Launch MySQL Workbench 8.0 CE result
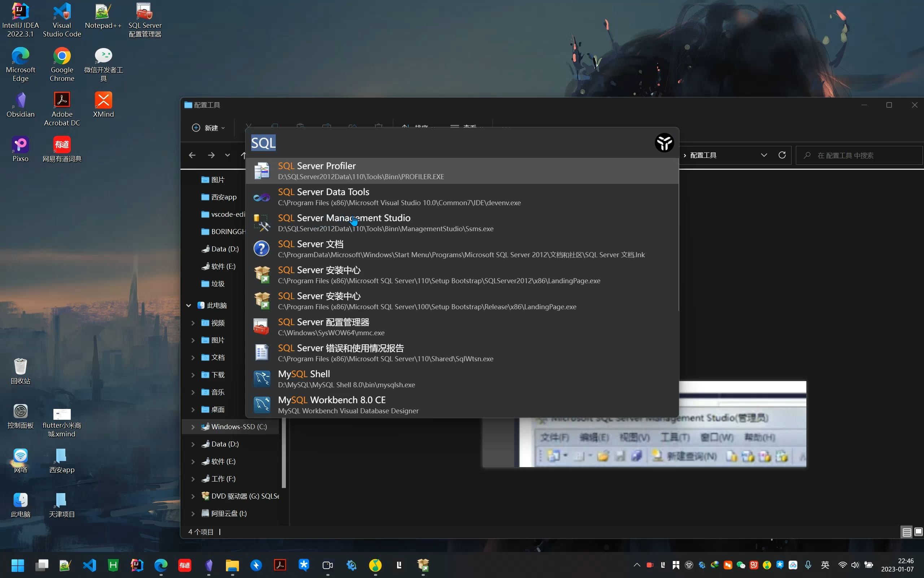 coord(462,405)
